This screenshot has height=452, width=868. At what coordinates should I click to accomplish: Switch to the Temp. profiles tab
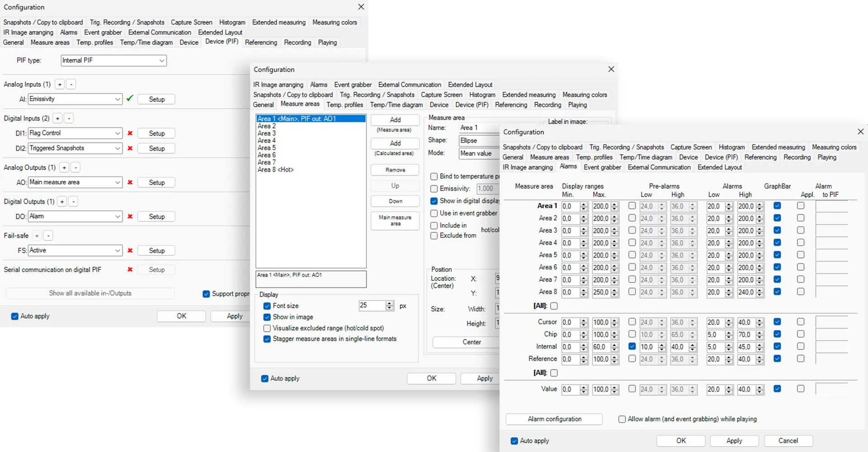[x=344, y=105]
